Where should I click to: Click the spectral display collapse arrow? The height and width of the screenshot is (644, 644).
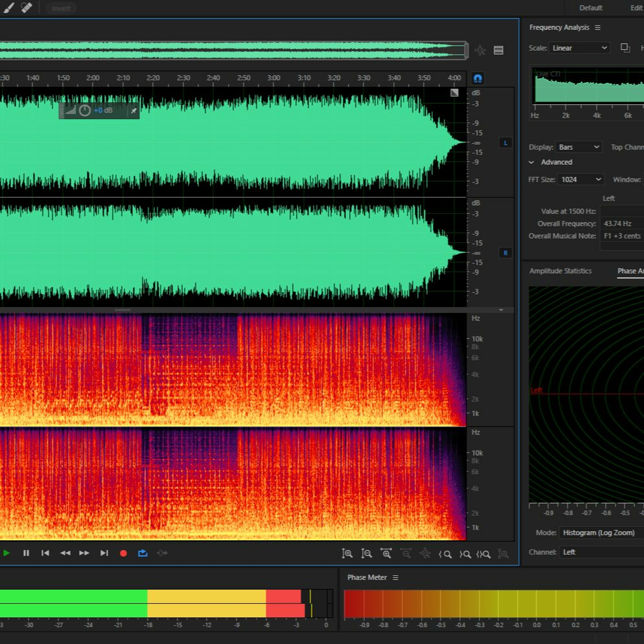pyautogui.click(x=501, y=310)
